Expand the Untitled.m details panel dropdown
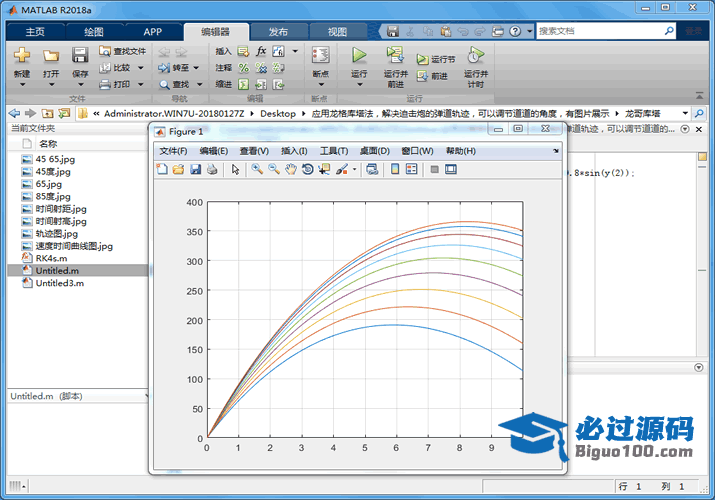Screen dimensions: 715x500 click(143, 396)
